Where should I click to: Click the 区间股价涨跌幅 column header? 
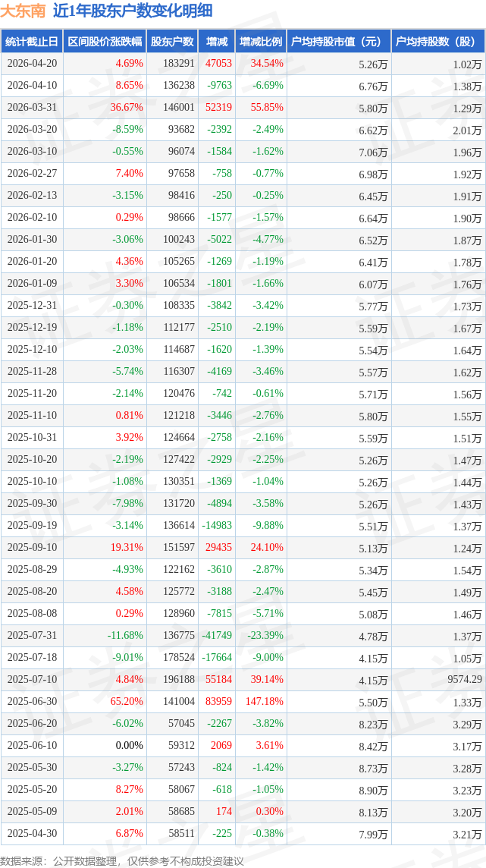click(x=104, y=42)
